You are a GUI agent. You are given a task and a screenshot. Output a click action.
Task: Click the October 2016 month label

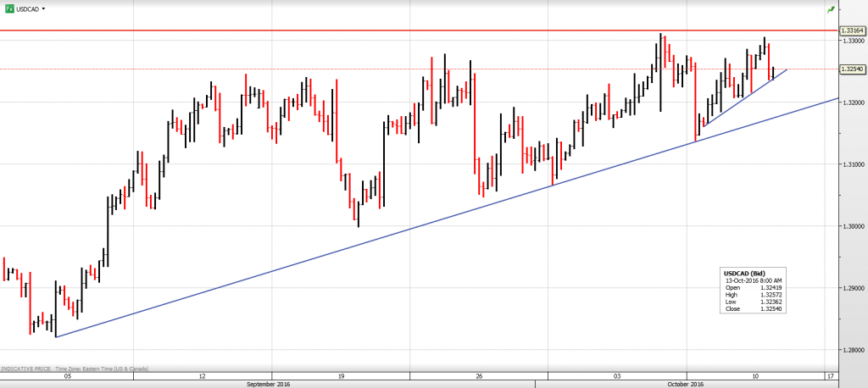point(686,384)
